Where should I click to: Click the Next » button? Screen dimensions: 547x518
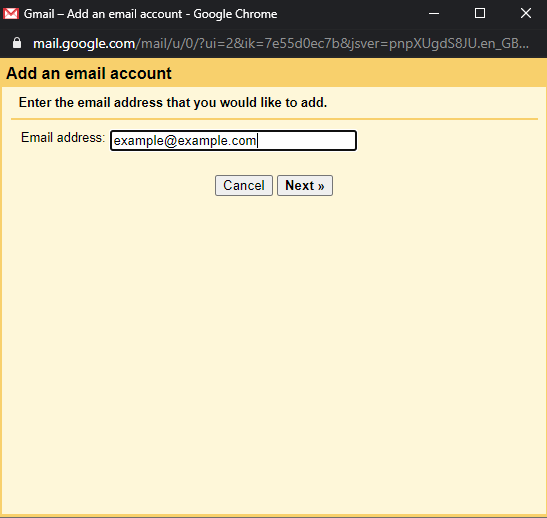point(305,186)
